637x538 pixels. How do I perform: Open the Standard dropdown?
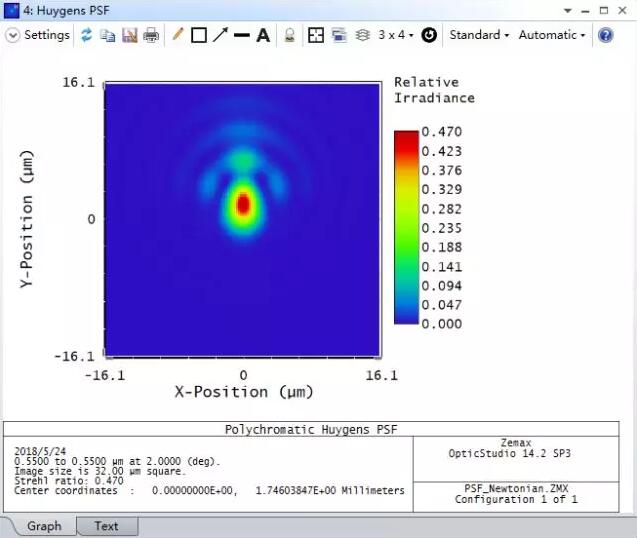point(479,35)
